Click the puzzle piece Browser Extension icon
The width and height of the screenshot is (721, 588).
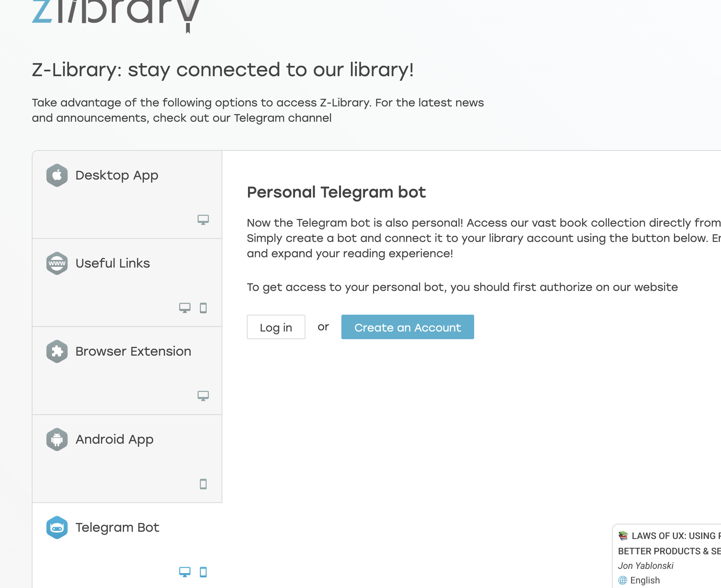[57, 351]
